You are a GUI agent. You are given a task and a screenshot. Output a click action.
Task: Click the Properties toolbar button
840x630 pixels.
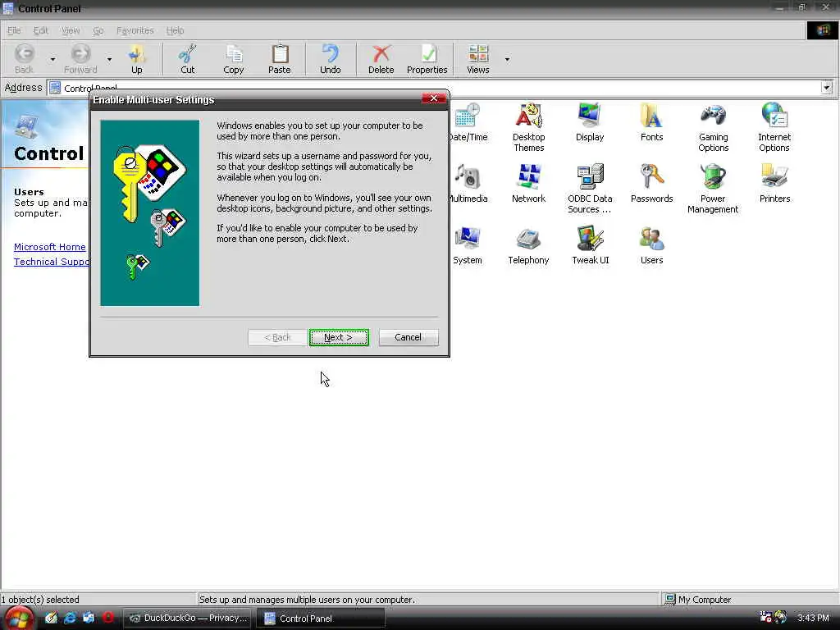point(427,59)
